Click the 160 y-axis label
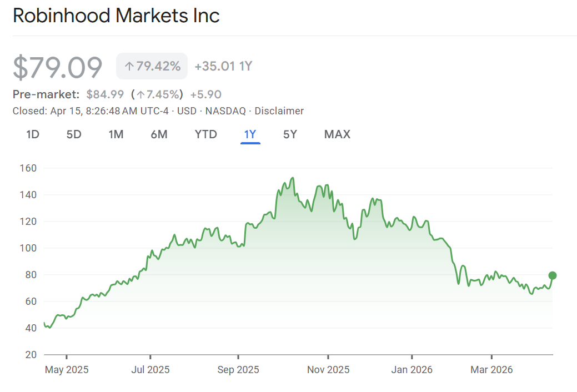 point(28,168)
